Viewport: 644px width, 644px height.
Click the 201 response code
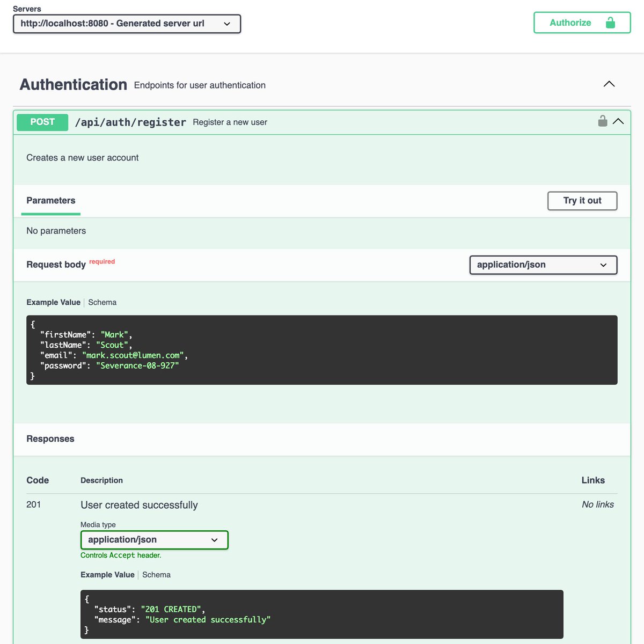(33, 504)
